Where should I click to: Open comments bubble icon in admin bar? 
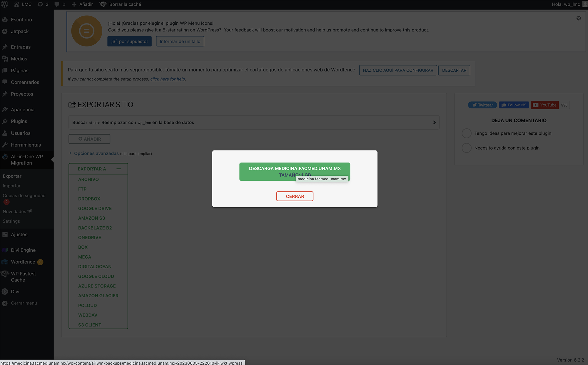click(57, 4)
